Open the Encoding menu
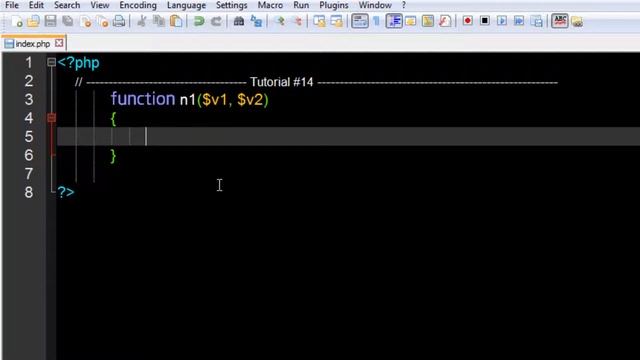Image resolution: width=640 pixels, height=360 pixels. [138, 5]
